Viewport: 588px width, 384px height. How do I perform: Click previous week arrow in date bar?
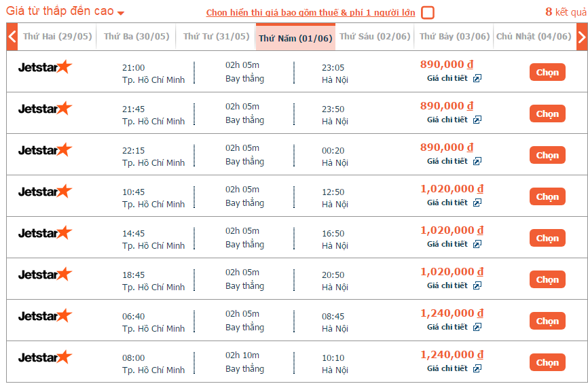(x=12, y=37)
